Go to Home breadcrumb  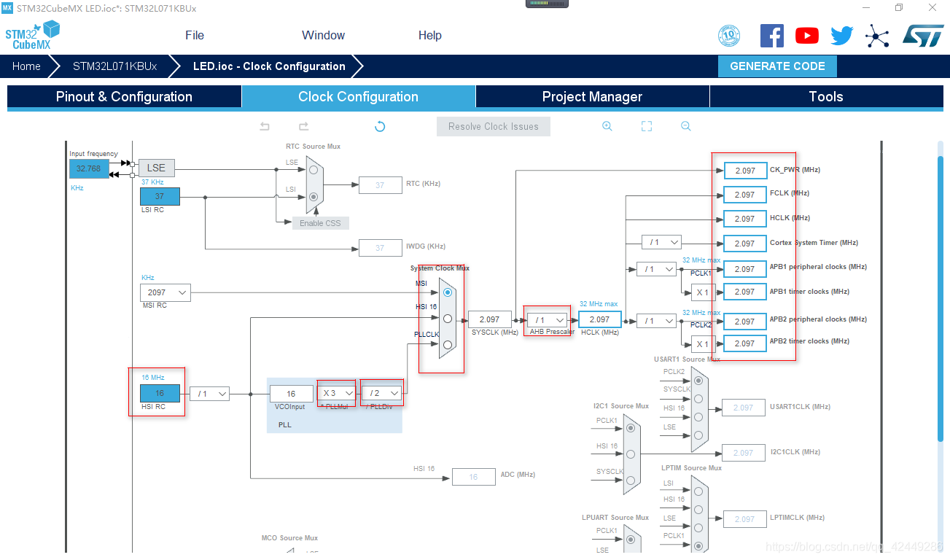coord(26,66)
